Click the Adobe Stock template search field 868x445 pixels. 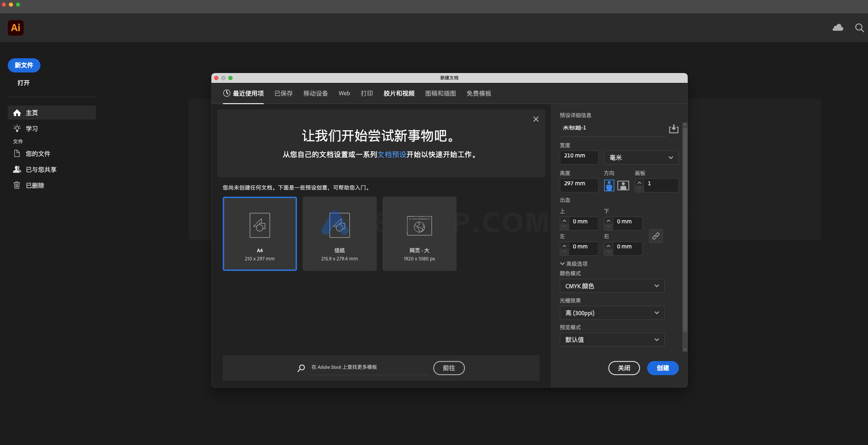pos(368,367)
